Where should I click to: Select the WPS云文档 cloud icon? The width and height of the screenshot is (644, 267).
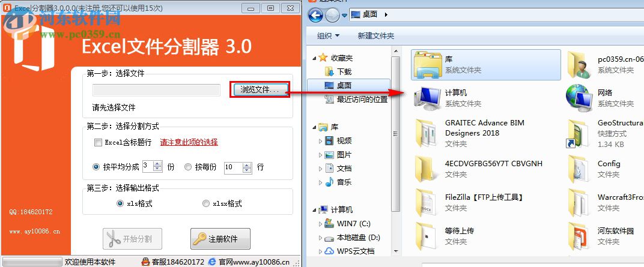[329, 251]
